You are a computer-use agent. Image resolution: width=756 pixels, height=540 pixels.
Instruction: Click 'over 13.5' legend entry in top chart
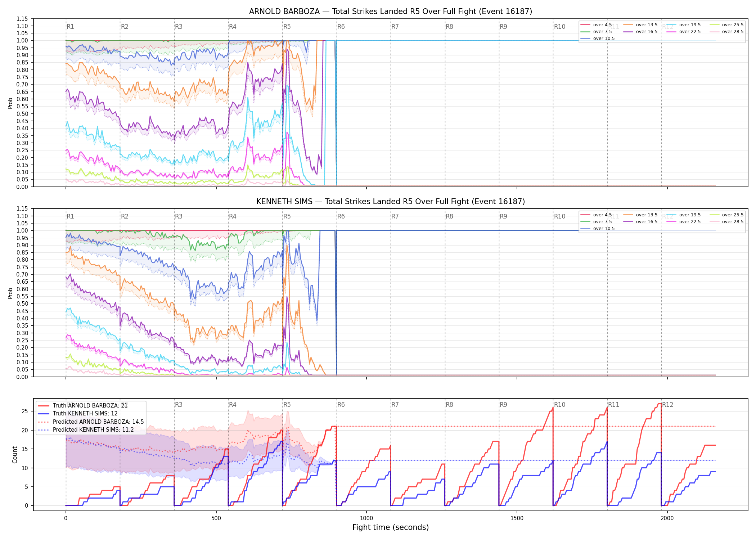[x=640, y=25]
